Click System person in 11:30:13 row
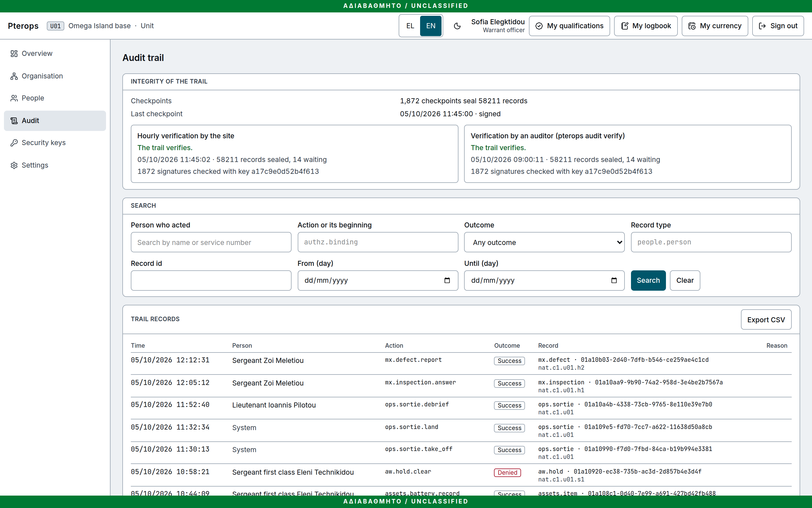 pos(244,450)
